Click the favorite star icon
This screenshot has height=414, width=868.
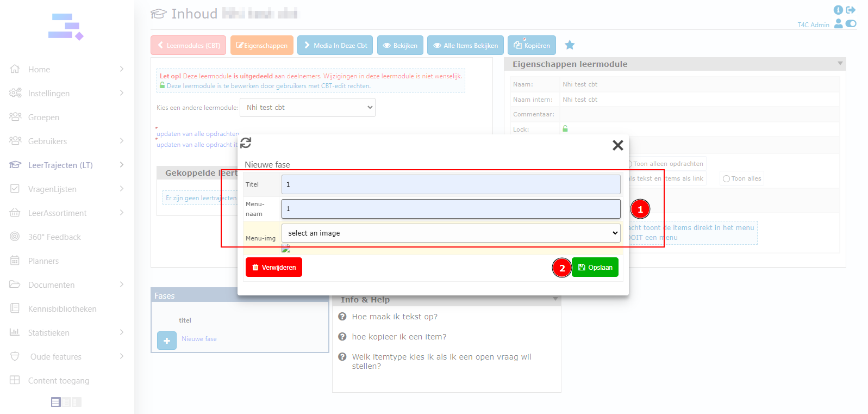570,45
